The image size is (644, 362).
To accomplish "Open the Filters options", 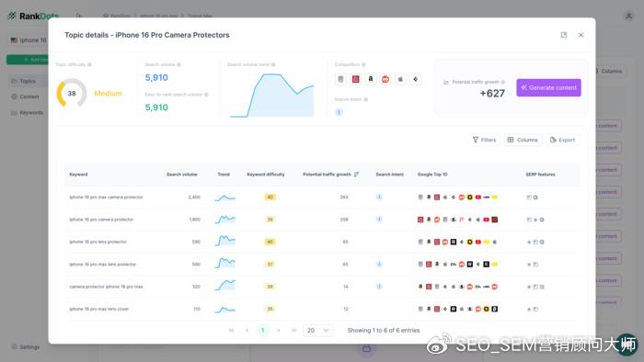I will click(x=484, y=140).
